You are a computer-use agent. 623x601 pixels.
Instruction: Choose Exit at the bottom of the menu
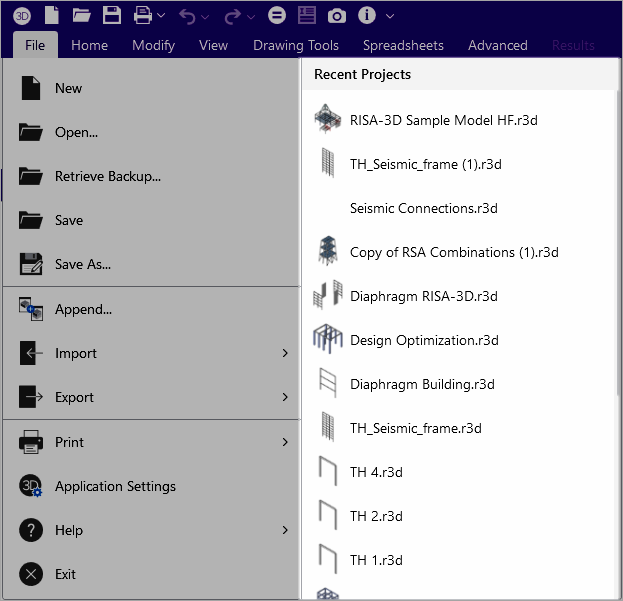(65, 574)
